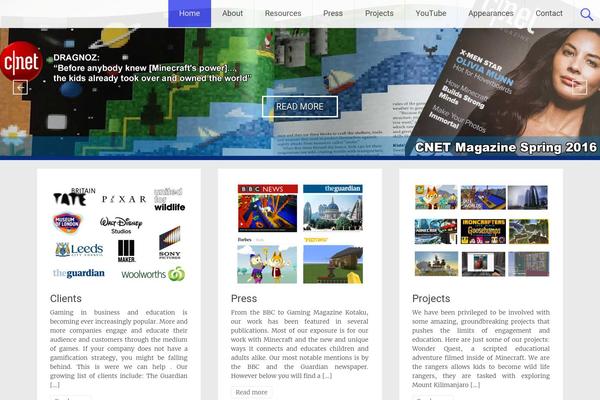This screenshot has height=400, width=600.
Task: Click the Woolworths logo
Action: pos(153,274)
